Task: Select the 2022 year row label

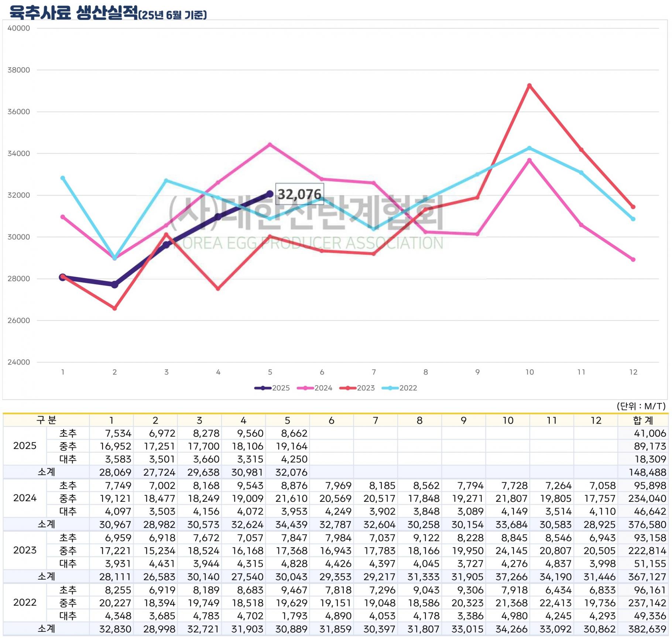Action: [x=25, y=603]
